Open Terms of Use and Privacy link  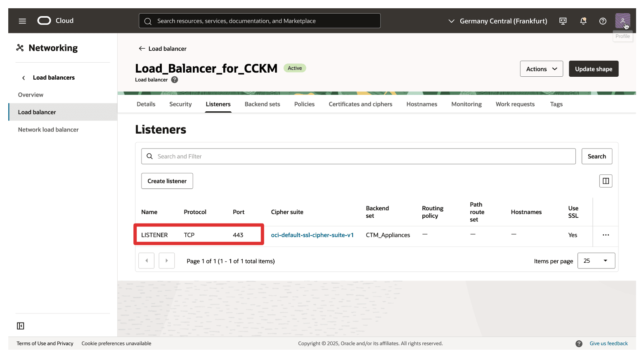point(45,344)
